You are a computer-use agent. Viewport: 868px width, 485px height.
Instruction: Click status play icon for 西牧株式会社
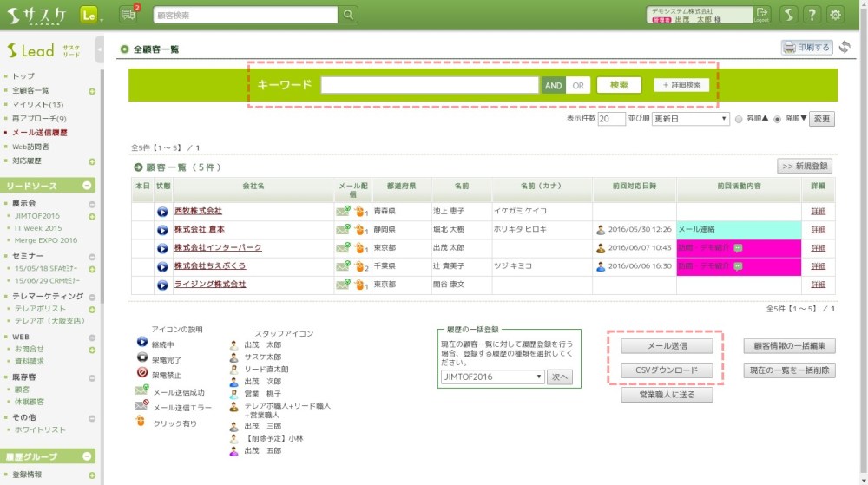click(161, 211)
